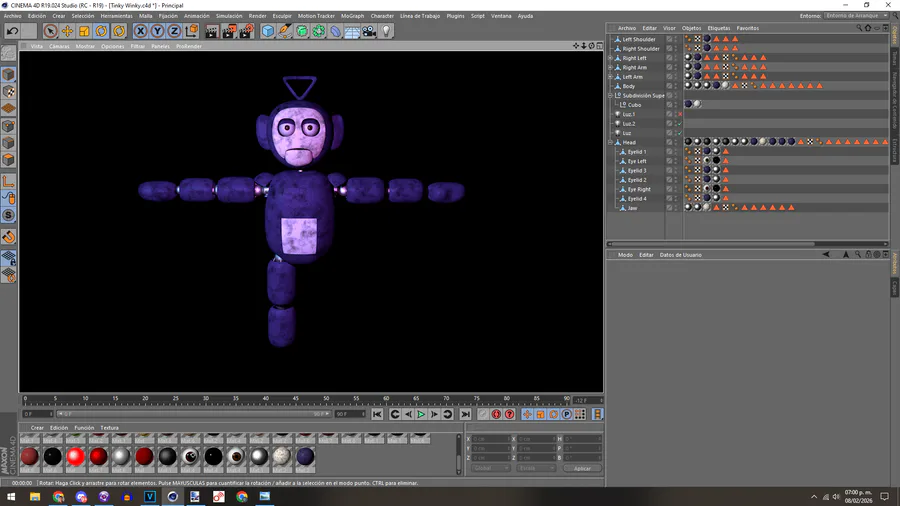Open the MoGraph menu
Viewport: 900px width, 506px height.
pos(352,16)
